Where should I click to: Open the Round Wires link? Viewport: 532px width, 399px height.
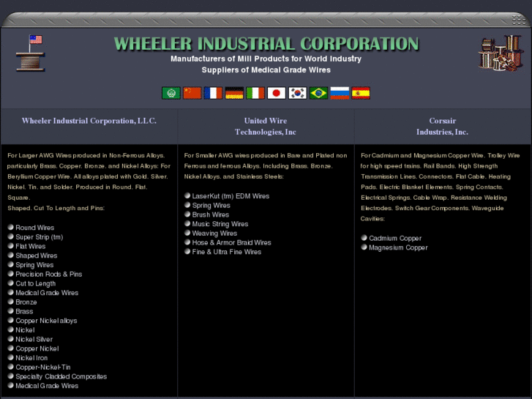tap(35, 228)
